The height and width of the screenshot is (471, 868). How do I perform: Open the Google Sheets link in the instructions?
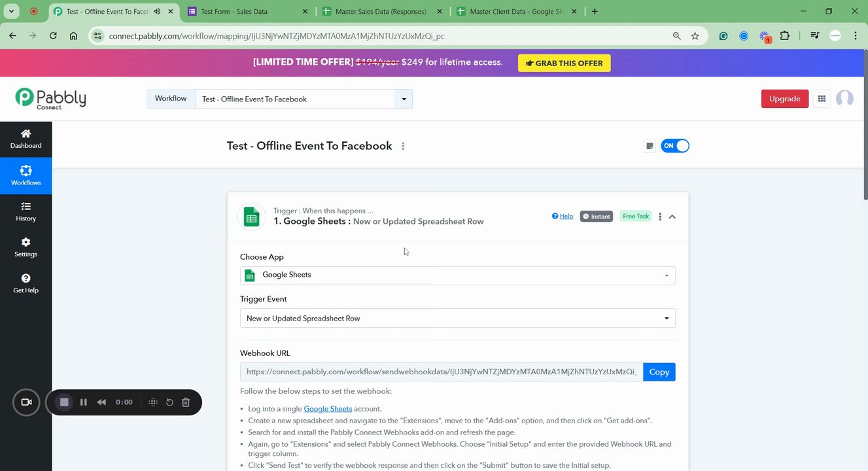coord(328,409)
